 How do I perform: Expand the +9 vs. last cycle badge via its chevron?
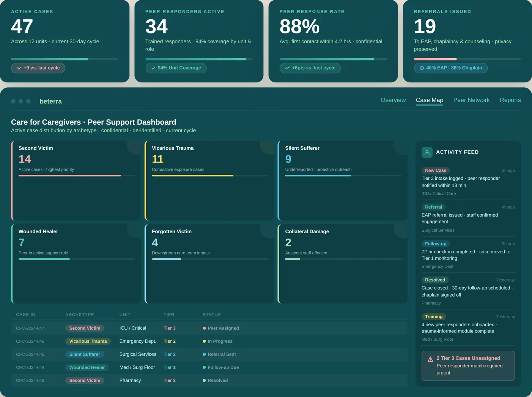[19, 68]
